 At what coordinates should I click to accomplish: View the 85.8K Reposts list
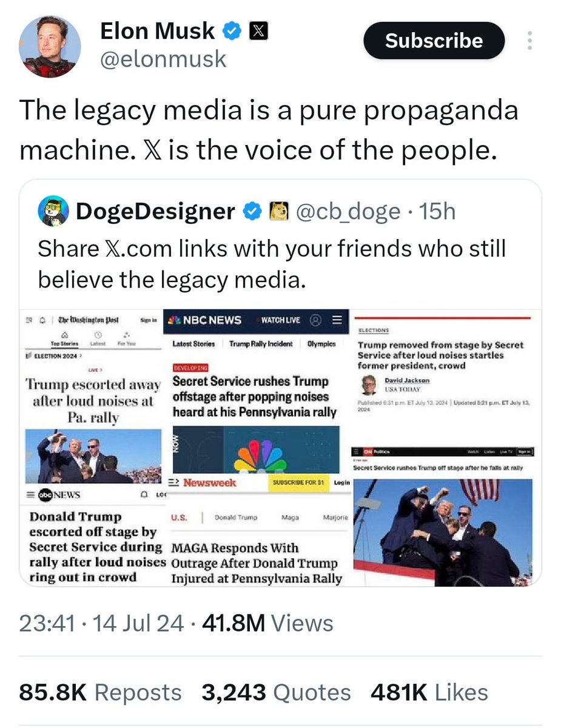click(x=100, y=692)
